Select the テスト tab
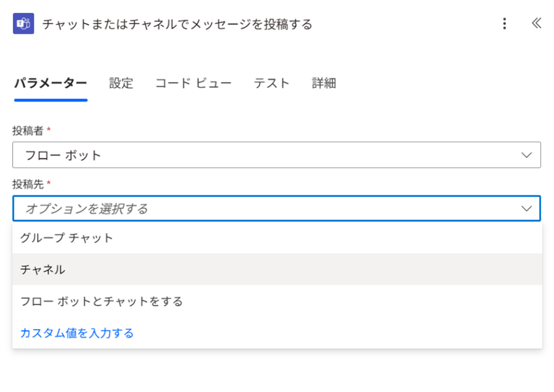 coord(272,83)
